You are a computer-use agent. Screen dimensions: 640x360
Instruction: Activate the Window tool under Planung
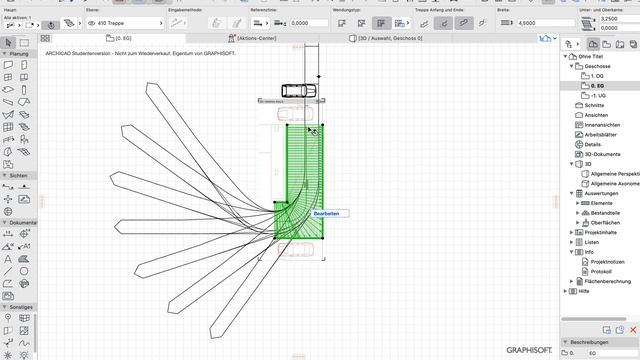pyautogui.click(x=8, y=77)
